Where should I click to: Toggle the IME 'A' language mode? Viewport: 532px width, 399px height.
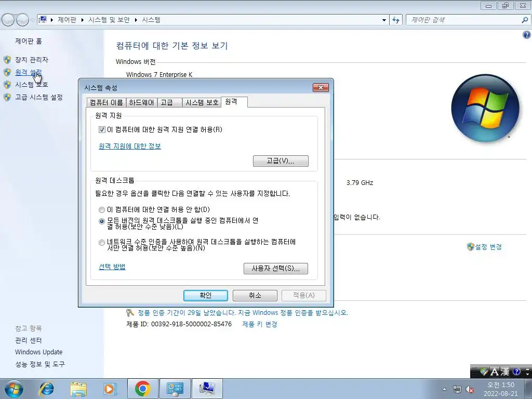coord(495,372)
